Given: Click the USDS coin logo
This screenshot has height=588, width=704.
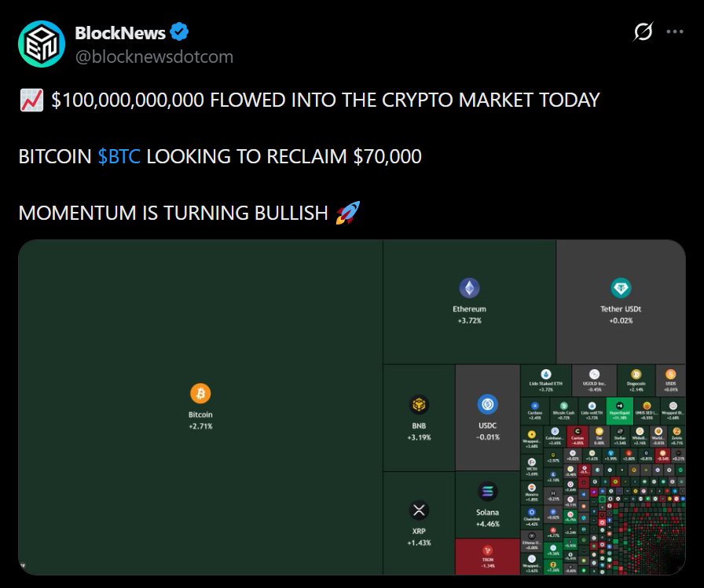Looking at the screenshot, I should point(670,374).
